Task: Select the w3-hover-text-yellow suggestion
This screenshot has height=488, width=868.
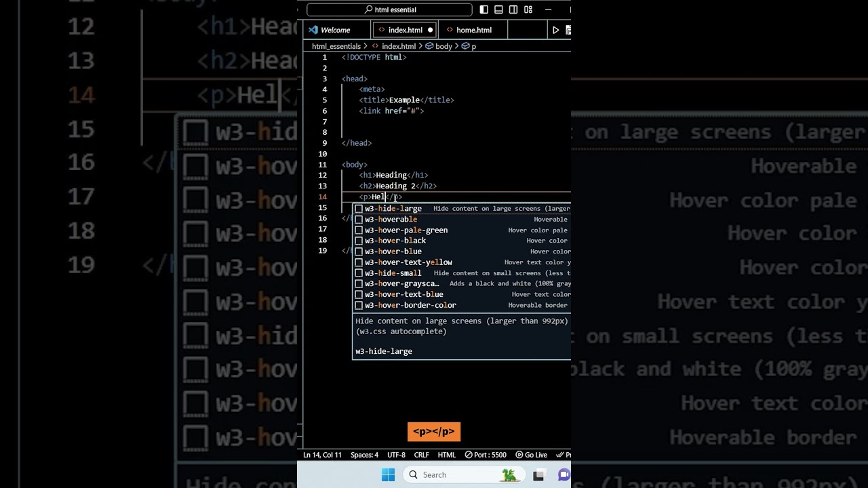Action: 462,262
